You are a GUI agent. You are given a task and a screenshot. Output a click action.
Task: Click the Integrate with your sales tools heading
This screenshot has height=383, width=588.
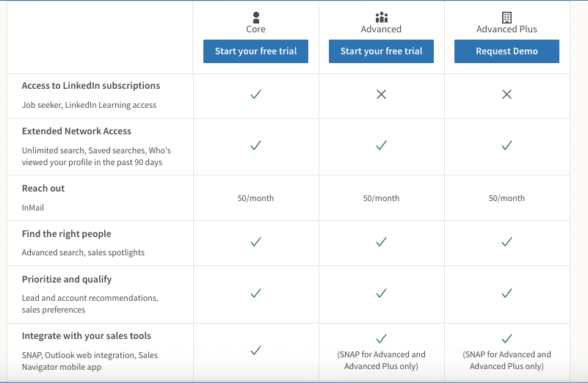(86, 336)
